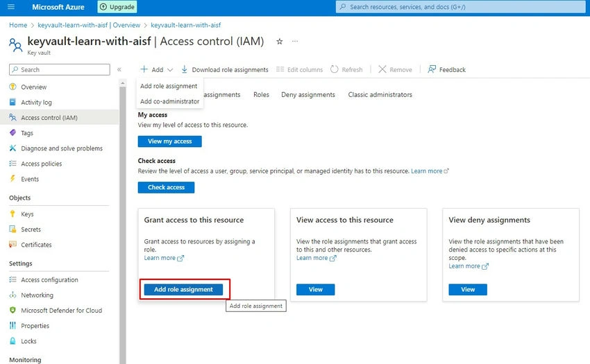The height and width of the screenshot is (364, 590).
Task: Open Microsoft Defender for Cloud
Action: click(x=60, y=311)
